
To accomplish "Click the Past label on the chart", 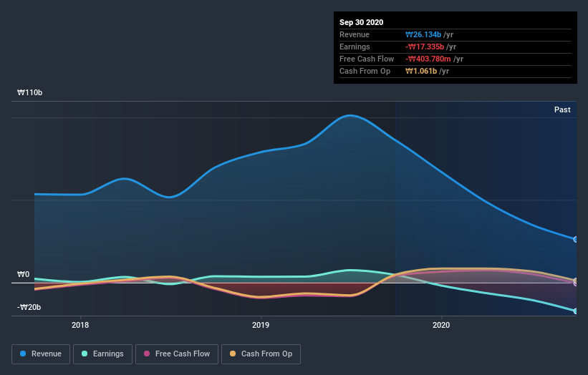I will tap(562, 109).
